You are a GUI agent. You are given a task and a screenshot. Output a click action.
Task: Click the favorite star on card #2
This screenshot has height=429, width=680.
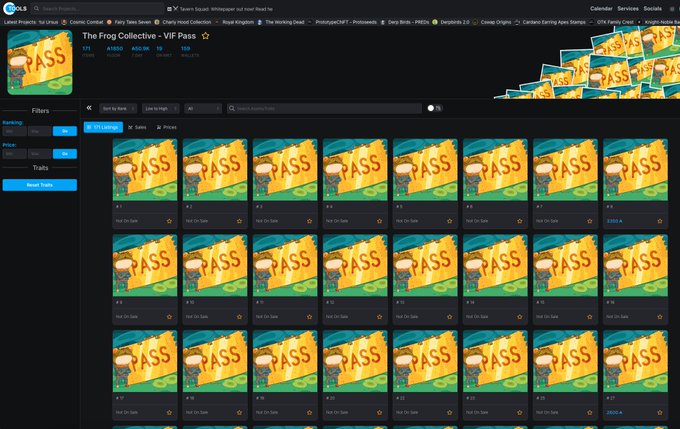[x=239, y=221]
